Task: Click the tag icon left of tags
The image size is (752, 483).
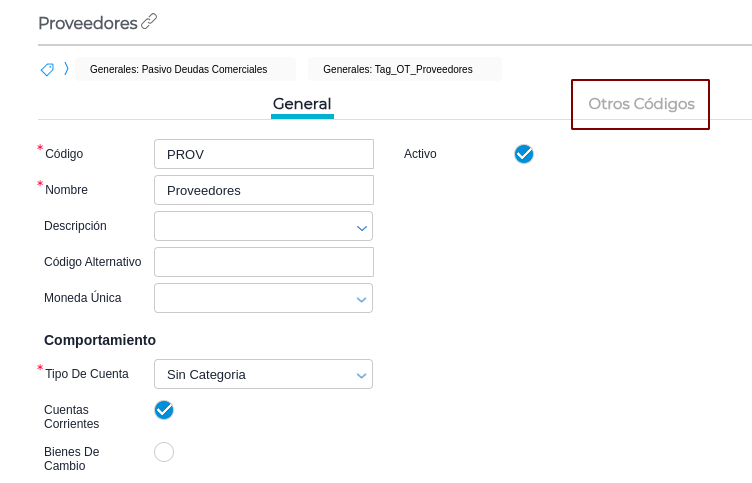Action: pos(47,69)
